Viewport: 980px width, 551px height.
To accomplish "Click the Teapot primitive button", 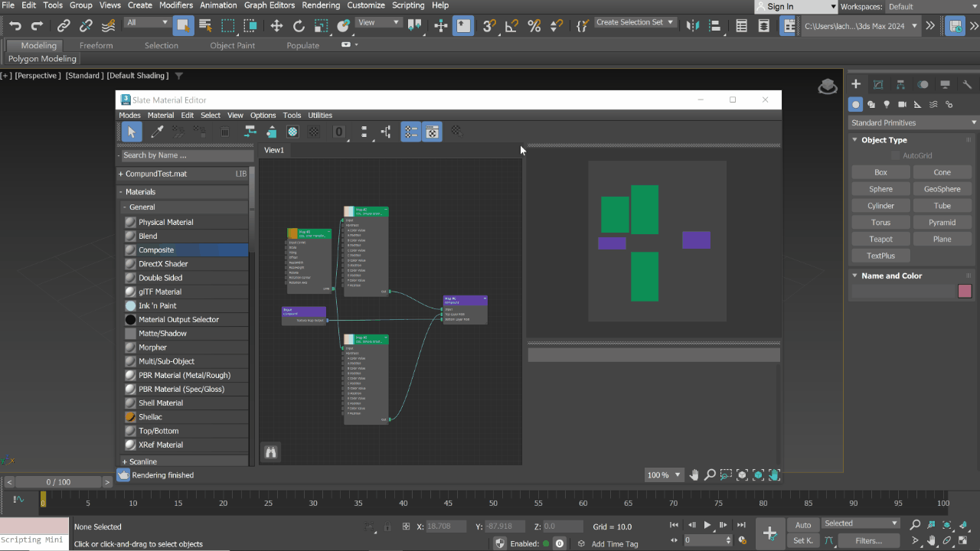I will click(880, 239).
